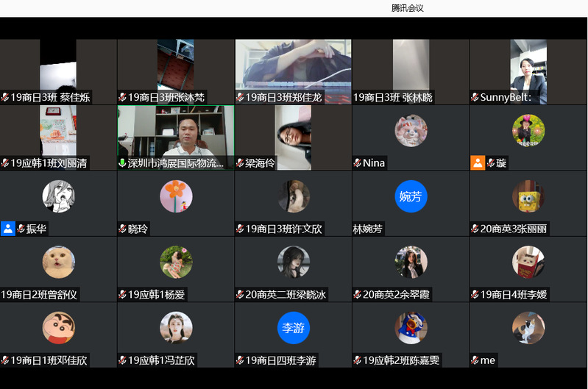The height and width of the screenshot is (389, 588).
Task: Click the name label 19商日2班曾舒仪
Action: (x=39, y=295)
